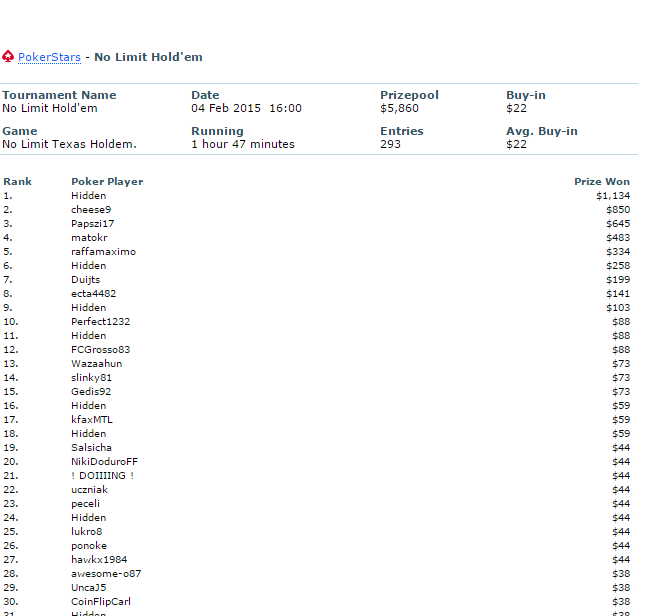653x616 pixels.
Task: Click the $334 prize amount
Action: pos(618,252)
